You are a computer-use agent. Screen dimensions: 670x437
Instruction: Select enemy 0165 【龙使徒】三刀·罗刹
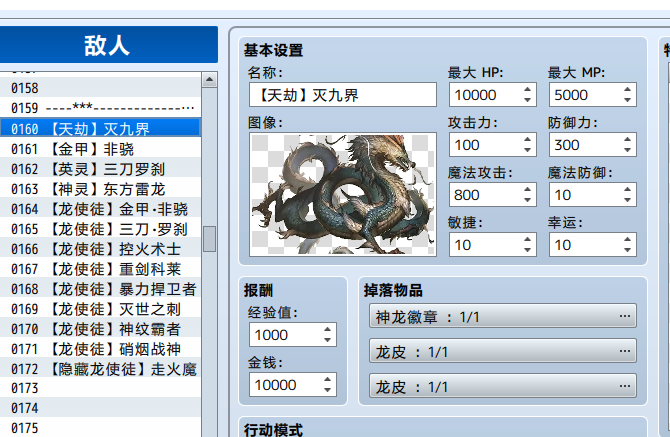[x=100, y=229]
